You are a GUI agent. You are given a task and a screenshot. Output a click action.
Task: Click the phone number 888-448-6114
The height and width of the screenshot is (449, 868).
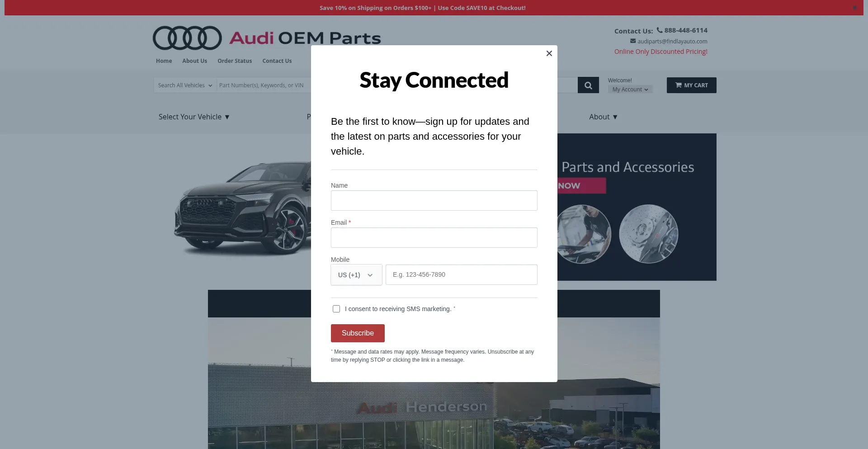[685, 30]
